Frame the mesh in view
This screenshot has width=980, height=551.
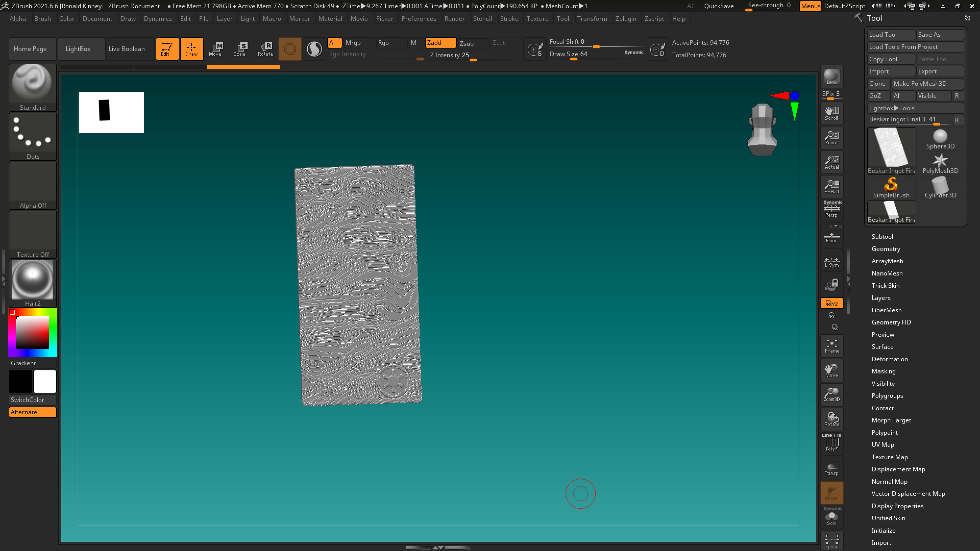point(832,346)
